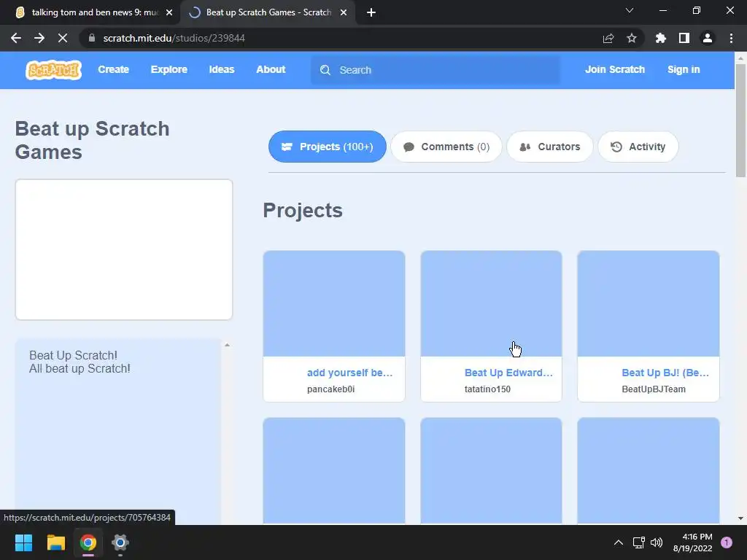This screenshot has height=560, width=747.
Task: Open the Explore menu item
Action: [x=169, y=69]
